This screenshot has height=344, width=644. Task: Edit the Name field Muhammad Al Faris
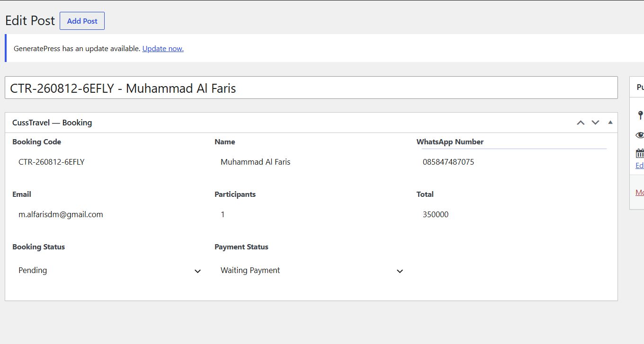point(310,162)
